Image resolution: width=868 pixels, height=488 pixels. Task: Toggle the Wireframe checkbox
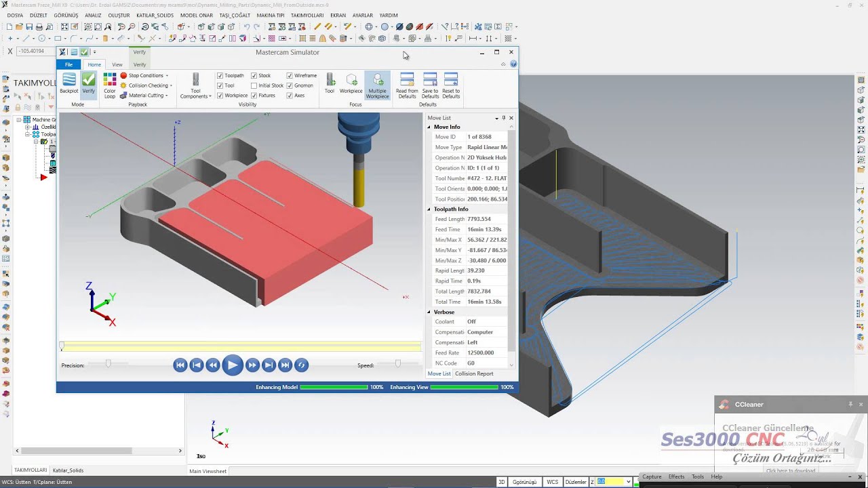pos(290,75)
